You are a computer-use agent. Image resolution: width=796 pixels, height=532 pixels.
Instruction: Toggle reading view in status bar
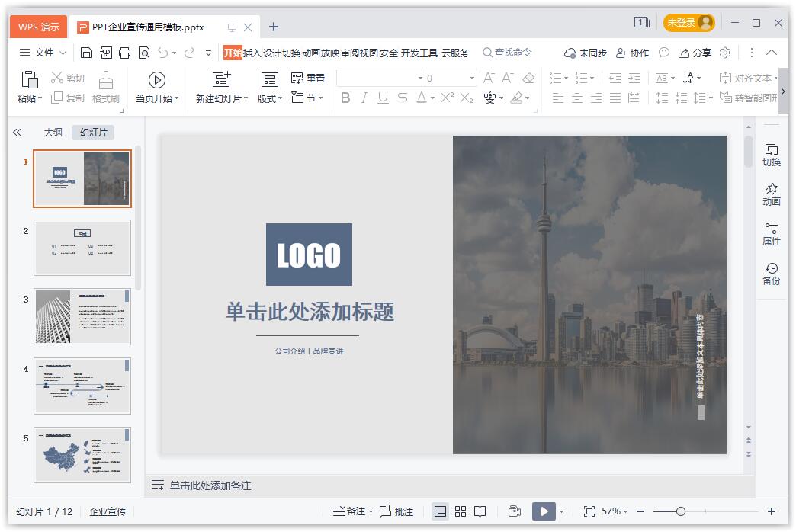[480, 511]
